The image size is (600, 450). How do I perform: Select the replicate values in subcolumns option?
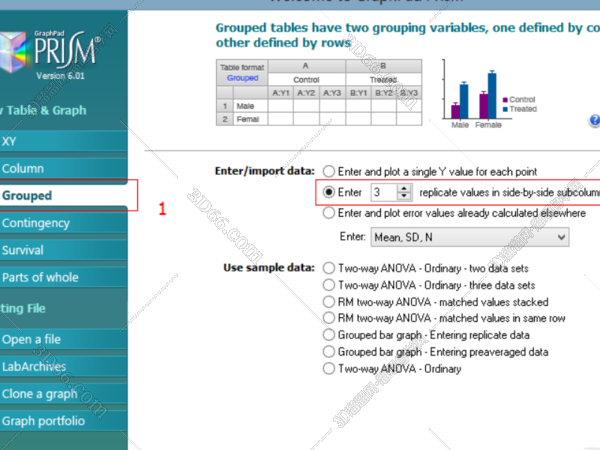[x=330, y=192]
